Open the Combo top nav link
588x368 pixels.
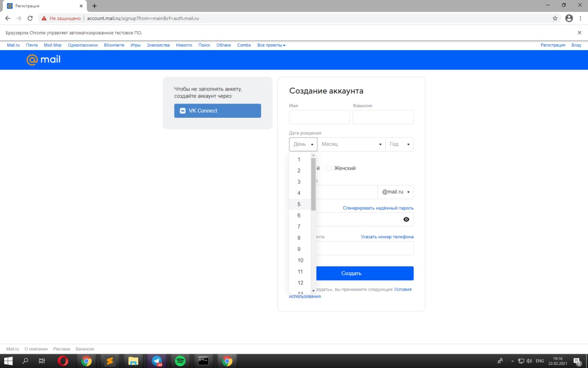pos(244,45)
